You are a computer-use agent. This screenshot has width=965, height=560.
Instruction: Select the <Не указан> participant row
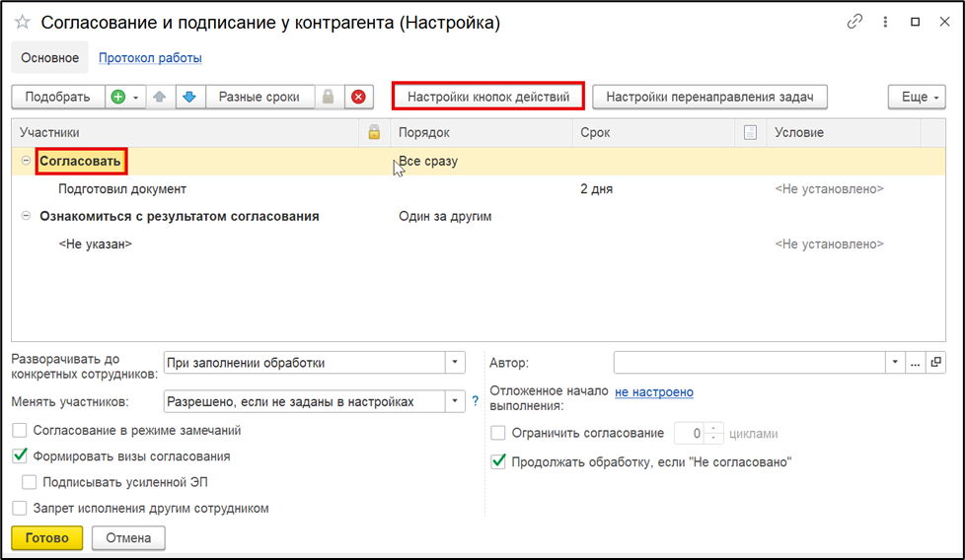(479, 245)
